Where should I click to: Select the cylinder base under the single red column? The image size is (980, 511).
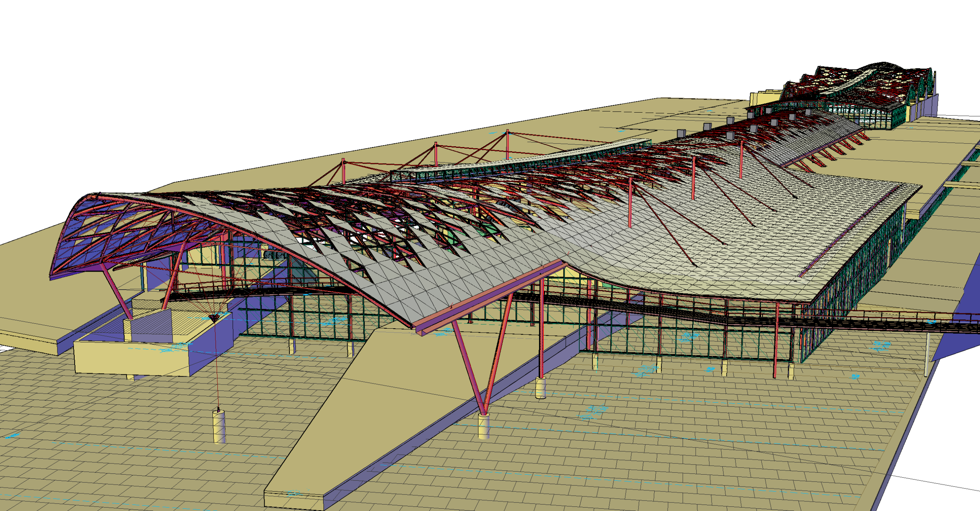coord(541,388)
